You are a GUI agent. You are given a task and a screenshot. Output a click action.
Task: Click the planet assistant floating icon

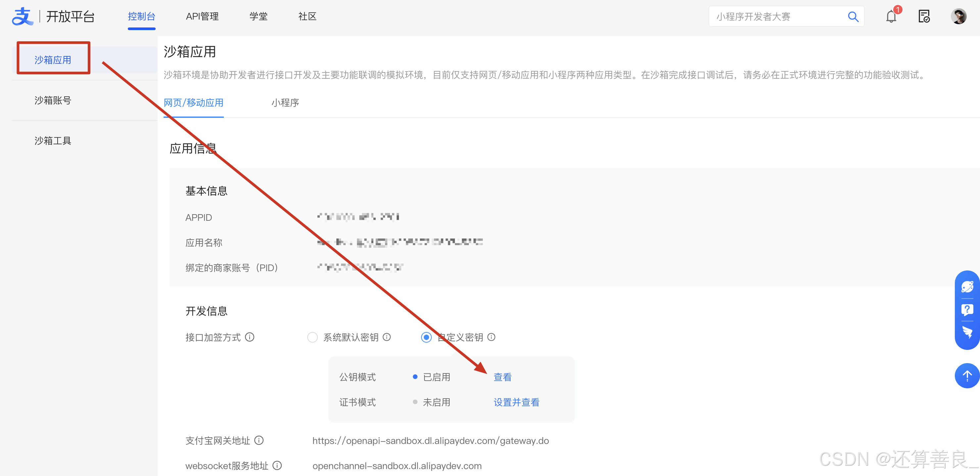(967, 287)
